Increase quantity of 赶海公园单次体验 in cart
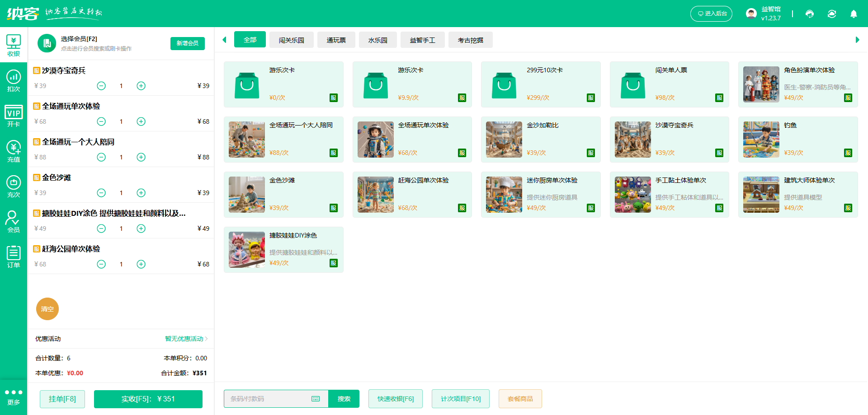 (141, 264)
